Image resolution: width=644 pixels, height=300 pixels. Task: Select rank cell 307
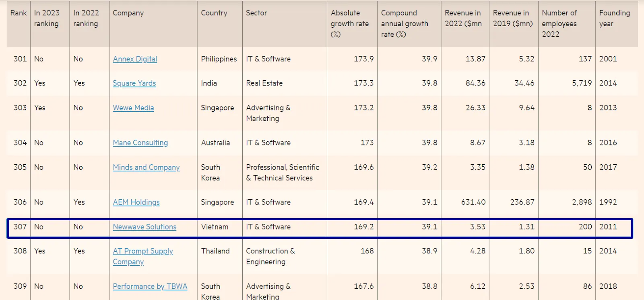click(20, 227)
